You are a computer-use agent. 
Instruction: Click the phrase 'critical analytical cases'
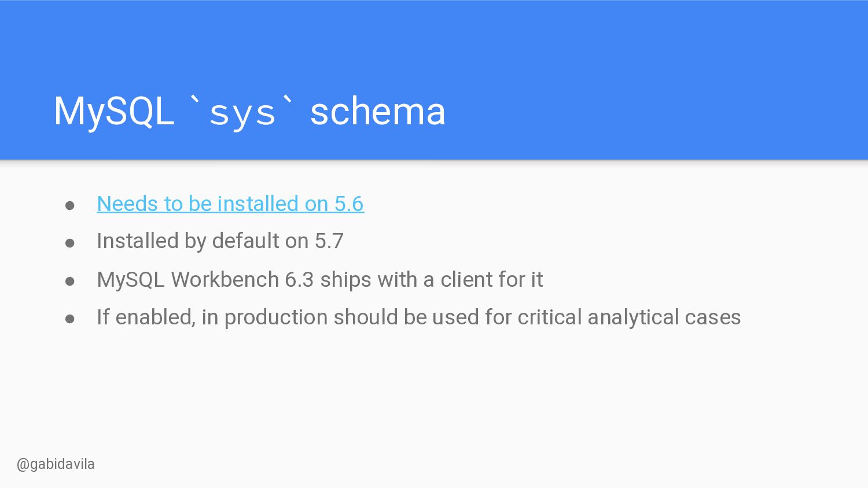(x=629, y=317)
